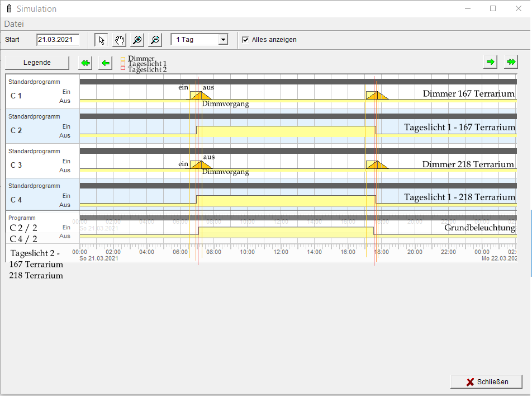Viewport: 532px width, 396px height.
Task: Jump far back with double left arrow
Action: [x=85, y=63]
